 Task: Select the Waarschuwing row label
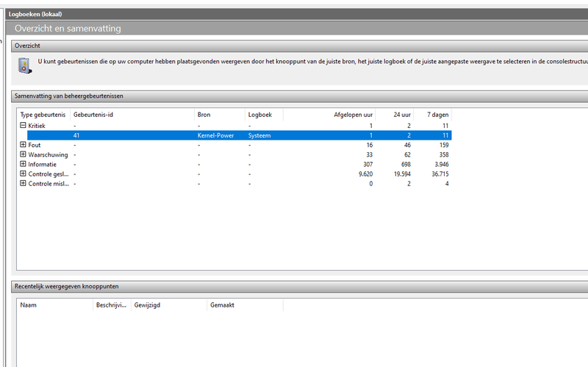48,154
